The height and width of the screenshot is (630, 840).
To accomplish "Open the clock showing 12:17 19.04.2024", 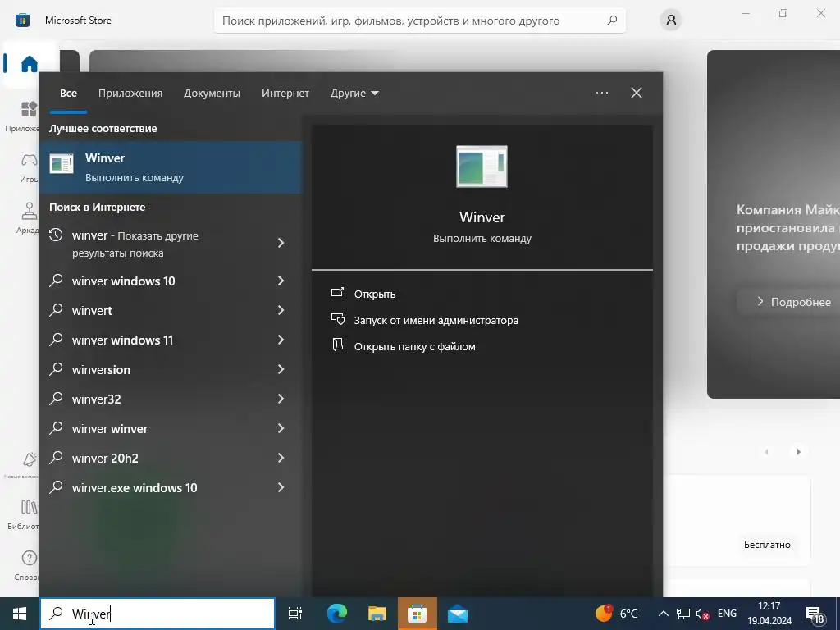I will coord(769,614).
